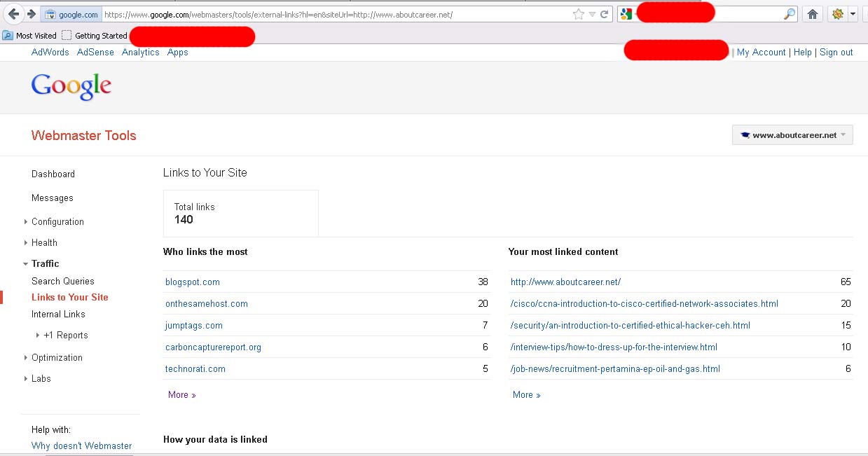The height and width of the screenshot is (456, 868).
Task: Click inside the browser search box
Action: coord(709,15)
